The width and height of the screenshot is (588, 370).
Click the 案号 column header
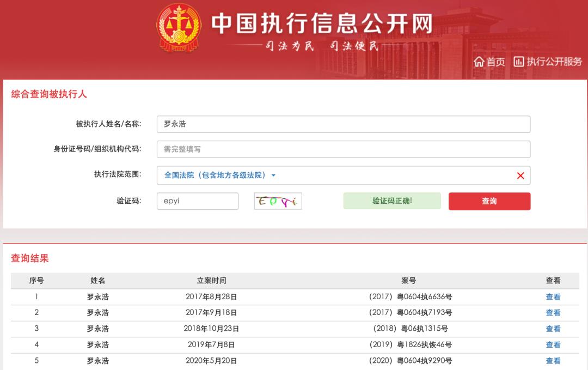409,281
